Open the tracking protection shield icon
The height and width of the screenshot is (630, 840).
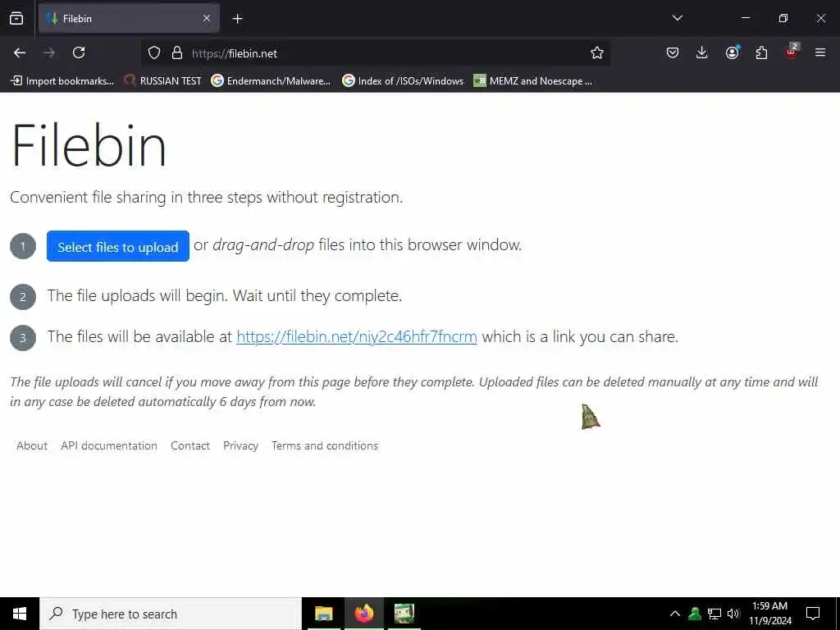(x=154, y=52)
